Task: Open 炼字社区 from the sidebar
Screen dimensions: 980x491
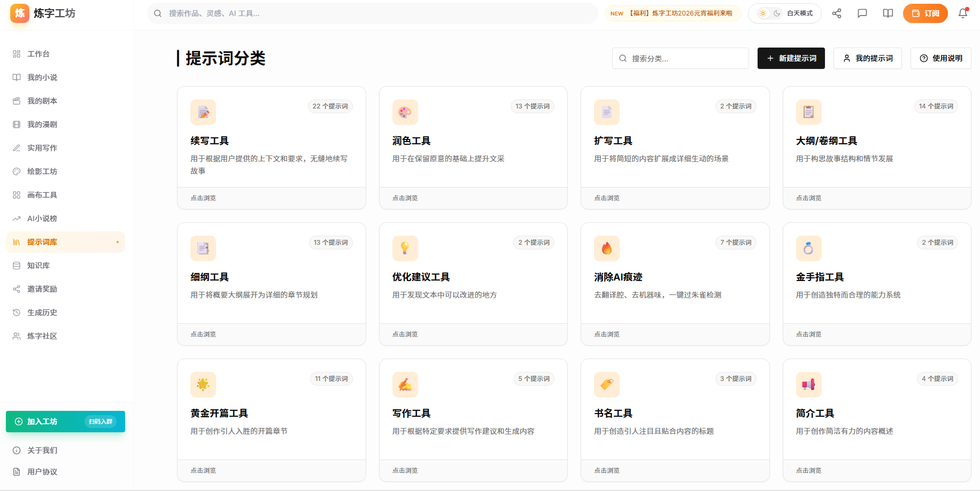Action: (x=43, y=336)
